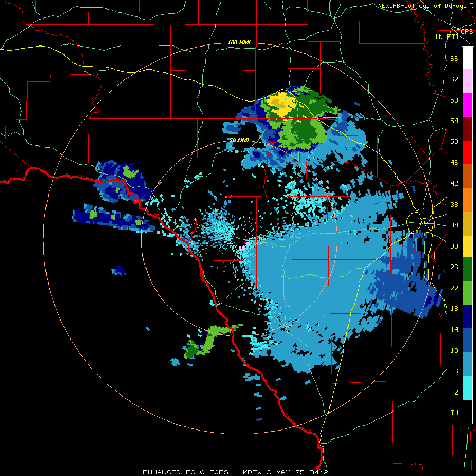Image resolution: width=476 pixels, height=476 pixels.
Task: Click the 34 legend value
Action: coord(454,225)
